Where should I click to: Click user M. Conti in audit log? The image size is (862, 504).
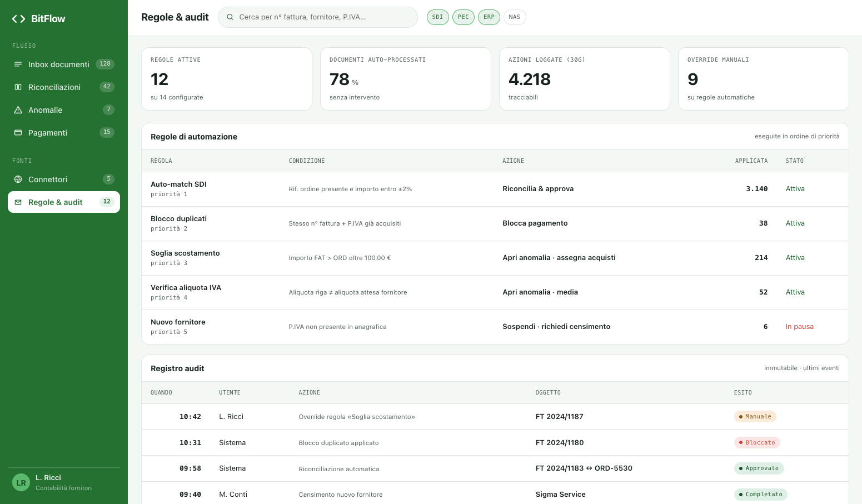233,495
